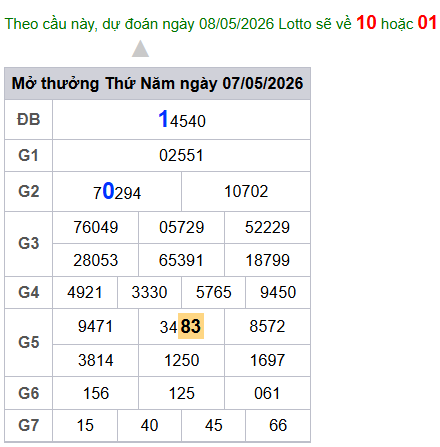Click the G4 number 9450
The image size is (440, 447).
pos(278,293)
